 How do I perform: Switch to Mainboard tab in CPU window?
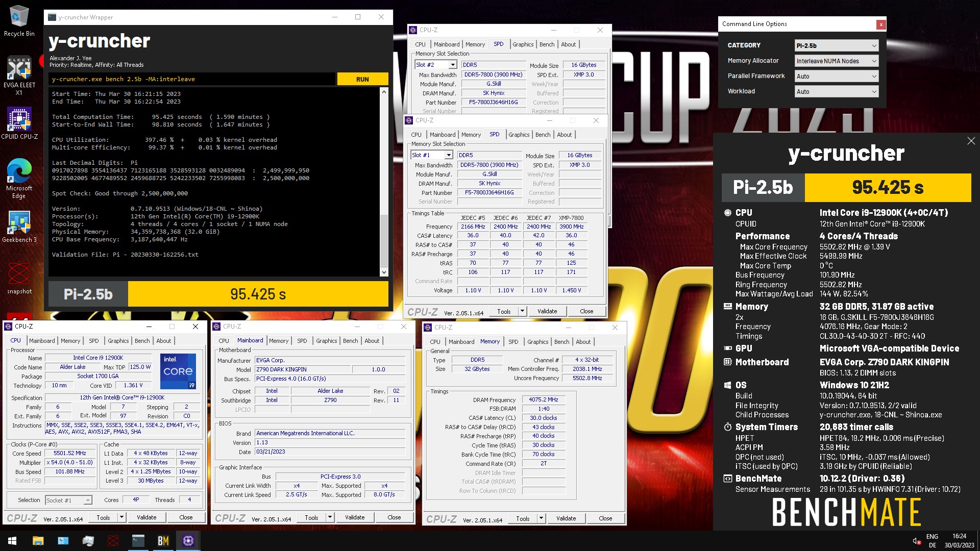42,341
